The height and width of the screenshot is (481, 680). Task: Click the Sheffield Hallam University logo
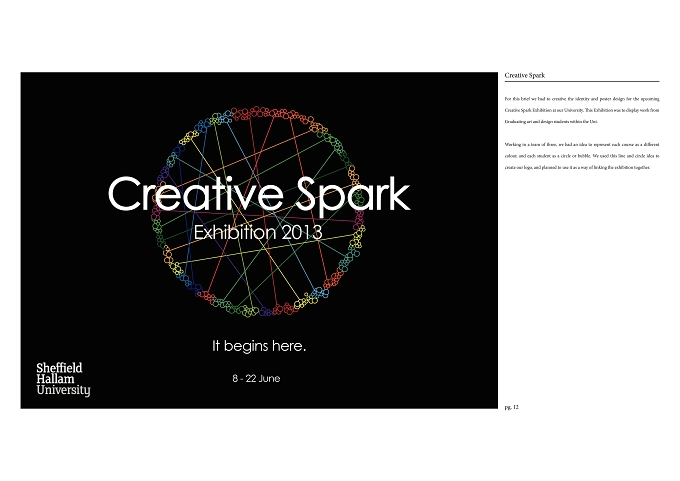[x=63, y=380]
